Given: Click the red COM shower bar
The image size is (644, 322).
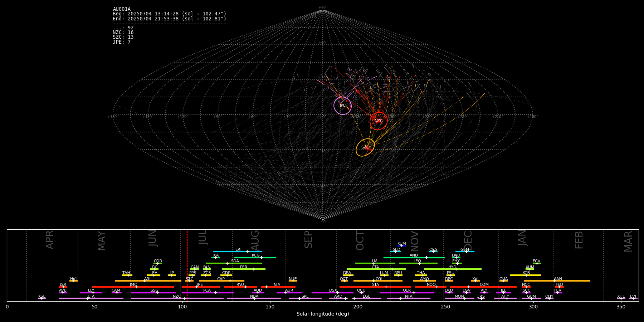Looking at the screenshot, I should coord(483,287).
